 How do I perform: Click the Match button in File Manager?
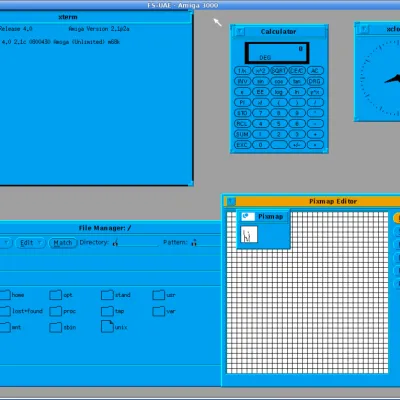63,243
